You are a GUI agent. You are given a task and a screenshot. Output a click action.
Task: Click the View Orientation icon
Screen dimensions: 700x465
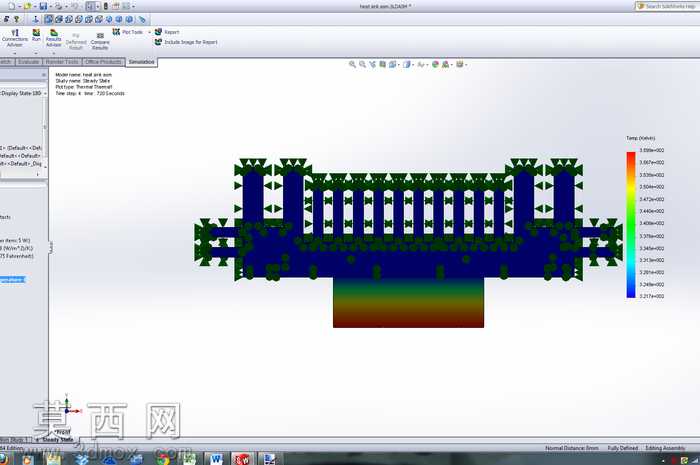tap(392, 64)
